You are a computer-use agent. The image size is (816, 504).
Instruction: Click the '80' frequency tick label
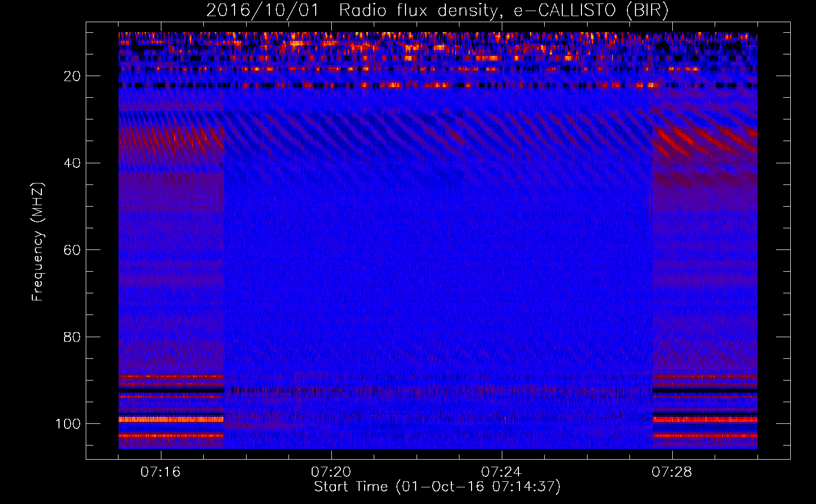[72, 337]
